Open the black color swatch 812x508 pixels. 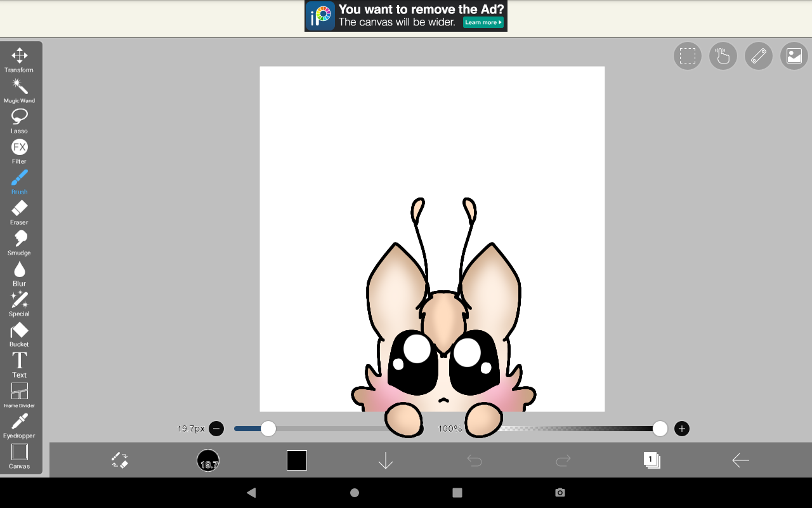click(x=297, y=460)
